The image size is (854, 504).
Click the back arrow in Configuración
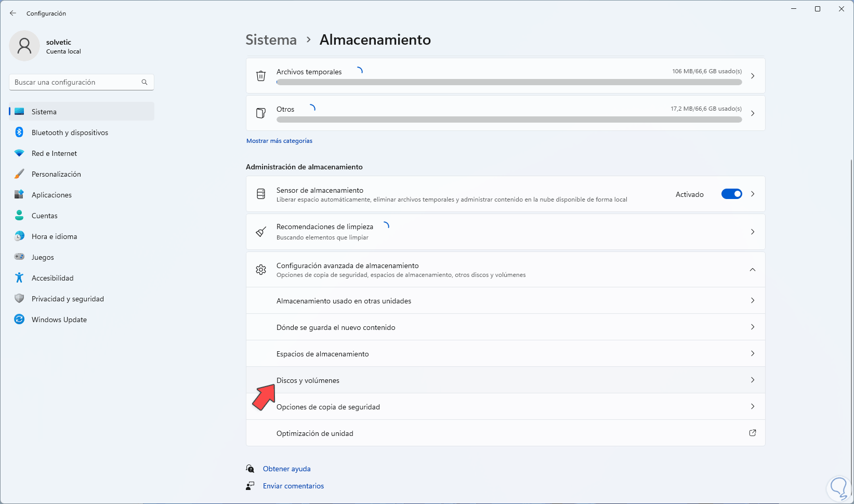pos(13,13)
